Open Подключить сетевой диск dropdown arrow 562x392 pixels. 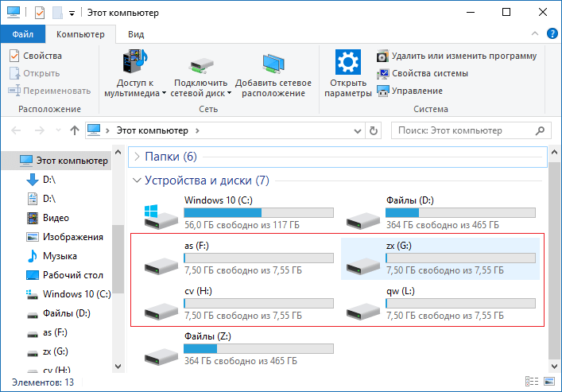tap(230, 93)
